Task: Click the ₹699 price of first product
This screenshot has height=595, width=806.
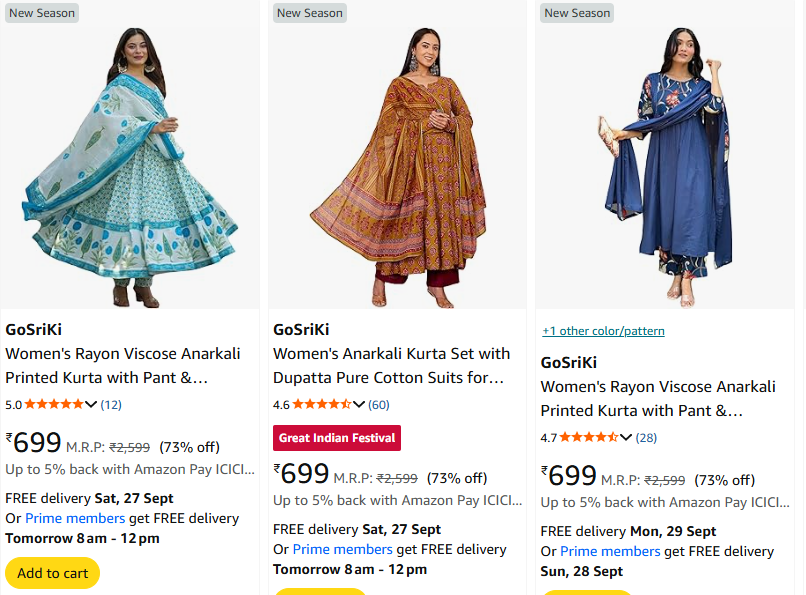Action: coord(35,443)
